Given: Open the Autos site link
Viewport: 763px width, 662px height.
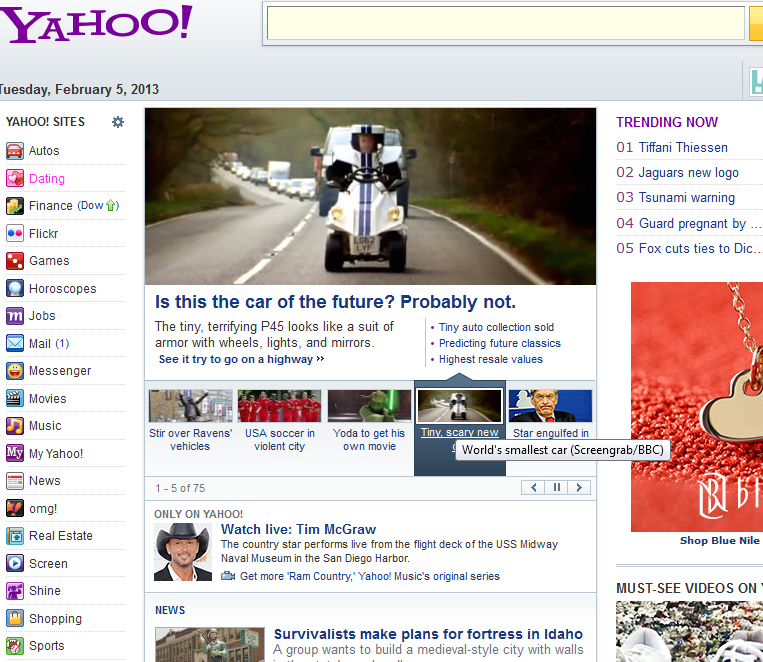Looking at the screenshot, I should pos(44,151).
